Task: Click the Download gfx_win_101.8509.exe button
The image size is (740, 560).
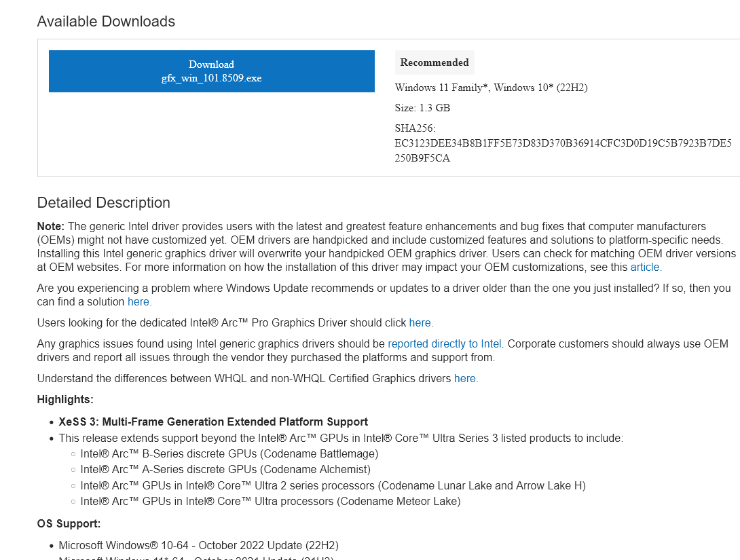Action: tap(211, 71)
